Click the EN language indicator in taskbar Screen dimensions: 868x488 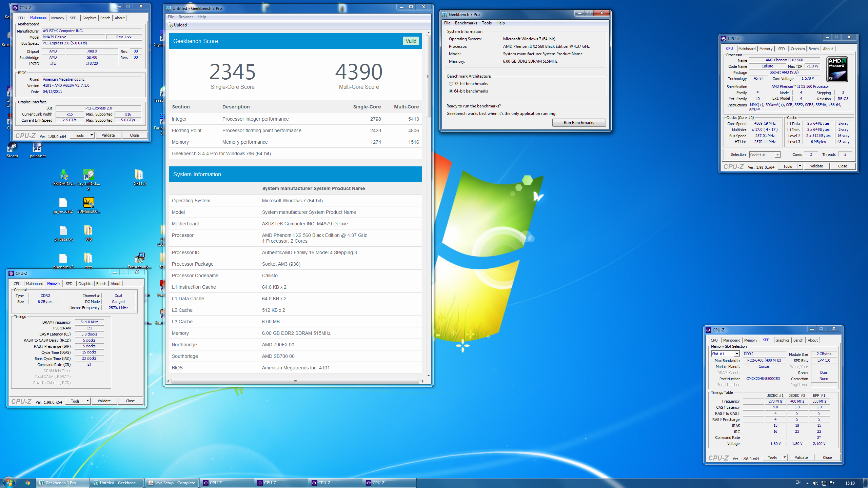[x=797, y=483]
